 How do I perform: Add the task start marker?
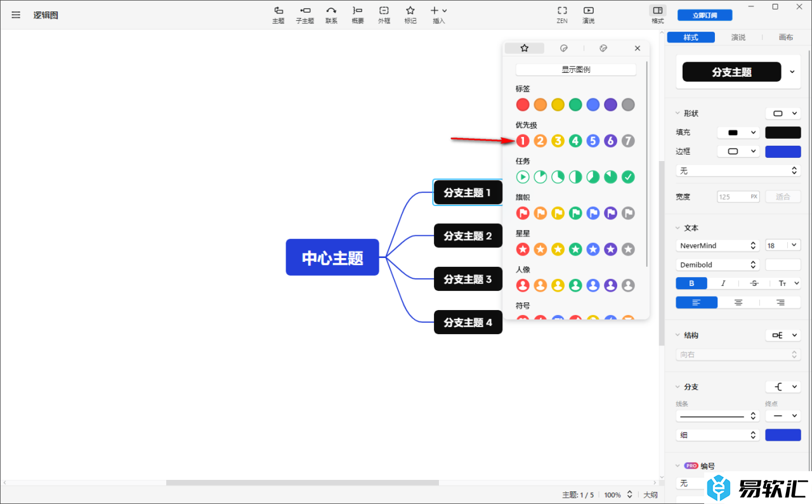pyautogui.click(x=523, y=177)
